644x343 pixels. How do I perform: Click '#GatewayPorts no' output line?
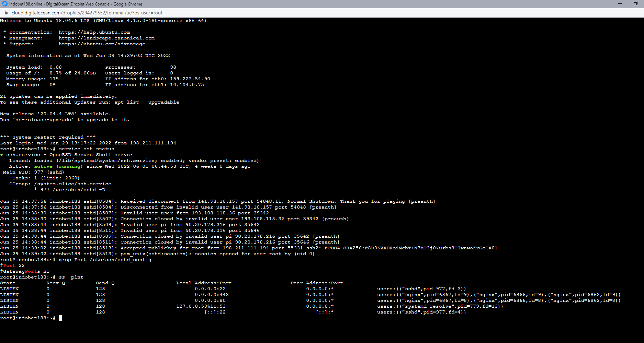[x=25, y=271]
